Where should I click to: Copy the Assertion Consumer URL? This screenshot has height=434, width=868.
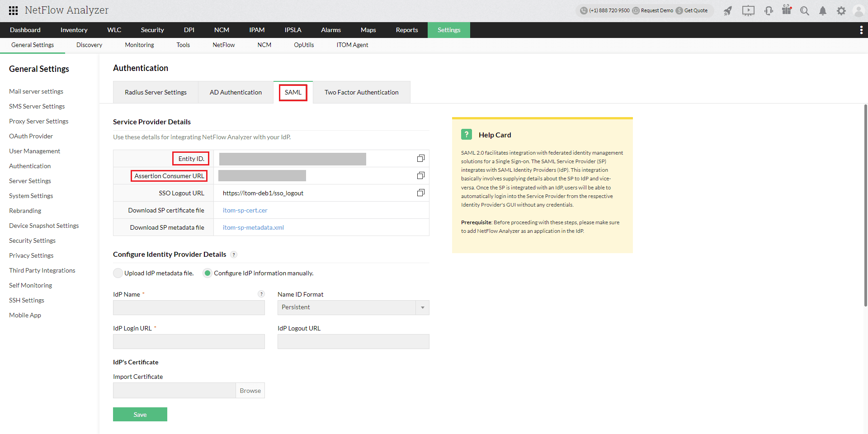pos(420,175)
